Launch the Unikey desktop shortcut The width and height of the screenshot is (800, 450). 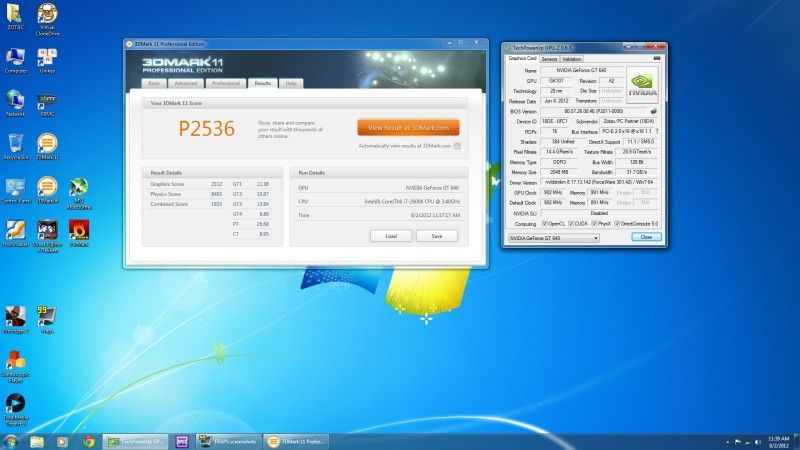pos(47,60)
